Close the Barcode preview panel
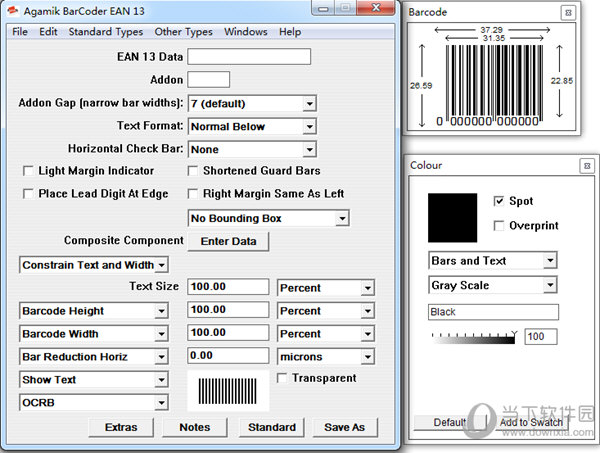 pos(567,12)
